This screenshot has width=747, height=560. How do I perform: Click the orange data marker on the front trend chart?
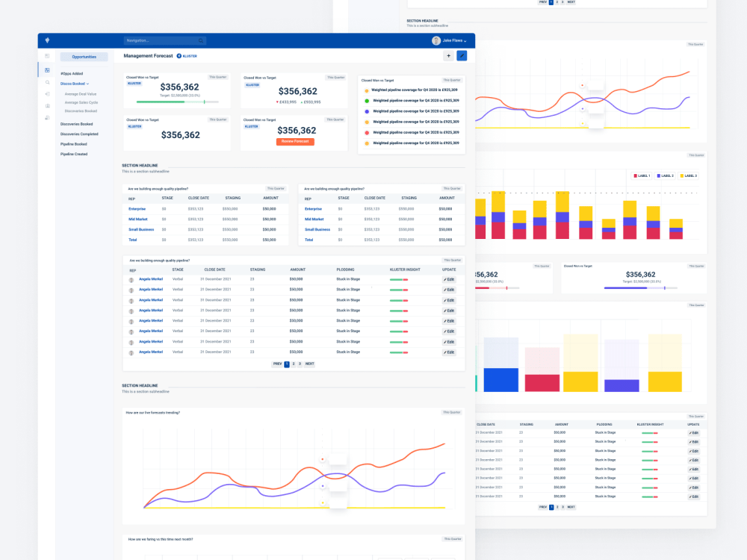point(323,459)
